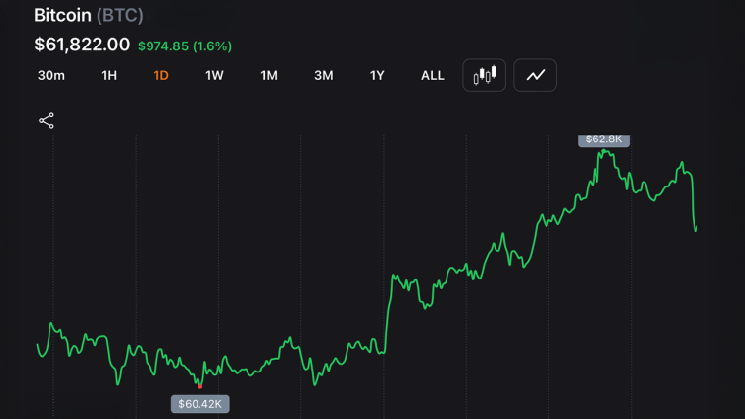Screen dimensions: 745x419
Task: Select the 1H time range
Action: (109, 76)
